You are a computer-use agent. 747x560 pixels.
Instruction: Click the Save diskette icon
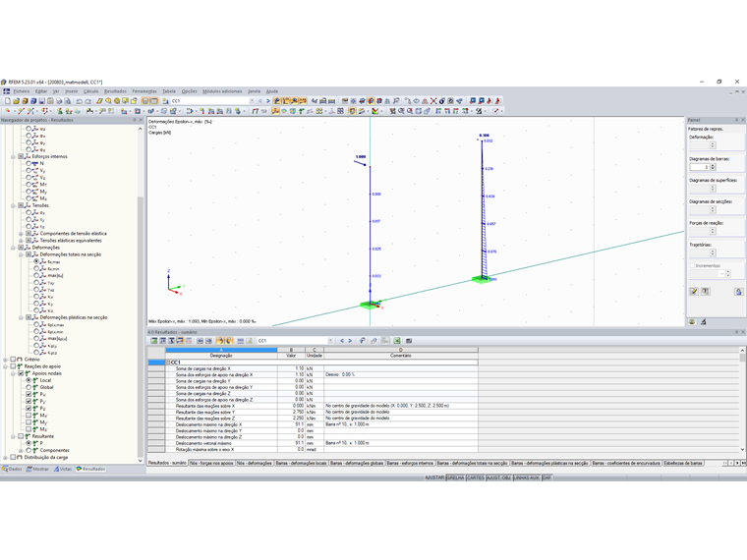[42, 101]
